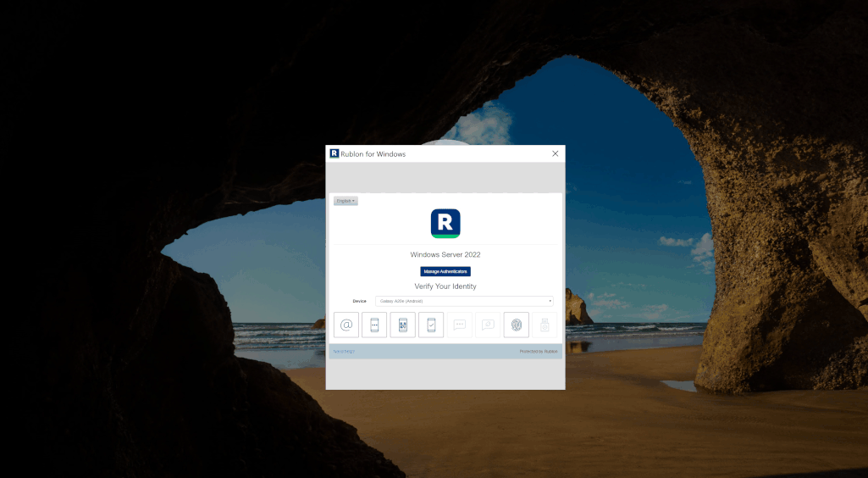Click the Rublon for Windows title text
Screen dimensions: 868x478
pyautogui.click(x=373, y=154)
